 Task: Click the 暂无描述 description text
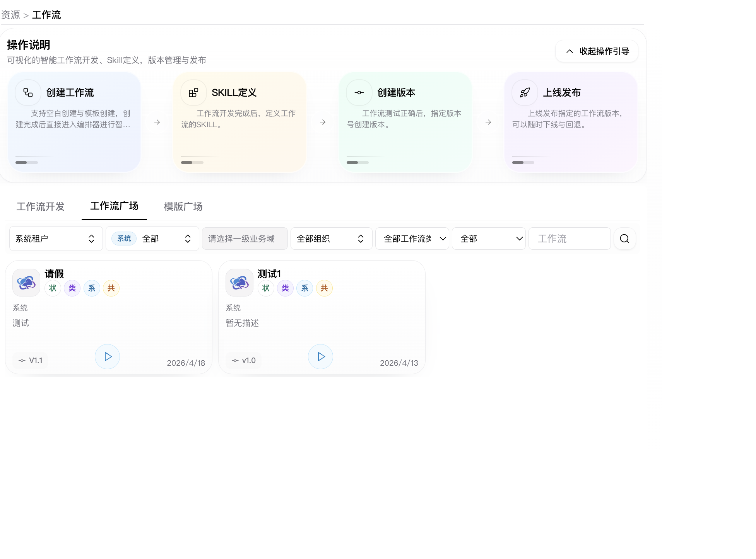click(242, 323)
